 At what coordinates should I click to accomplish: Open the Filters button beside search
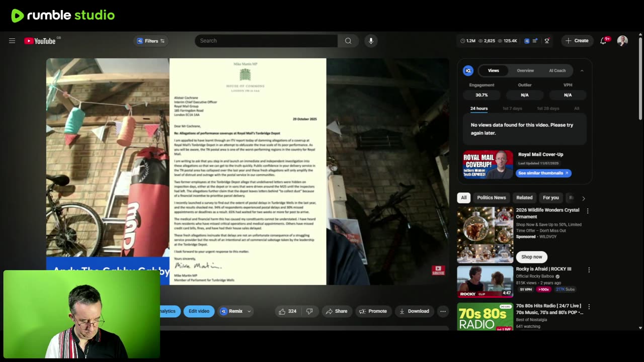tap(151, 41)
